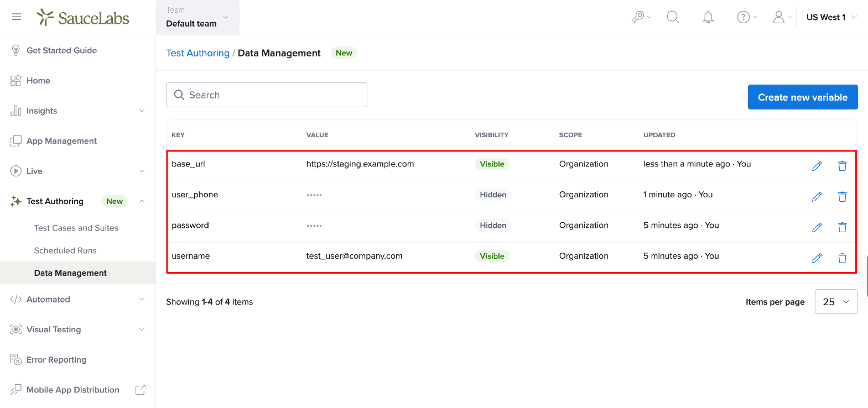This screenshot has width=868, height=408.
Task: Expand the Live section chevron
Action: tap(142, 171)
